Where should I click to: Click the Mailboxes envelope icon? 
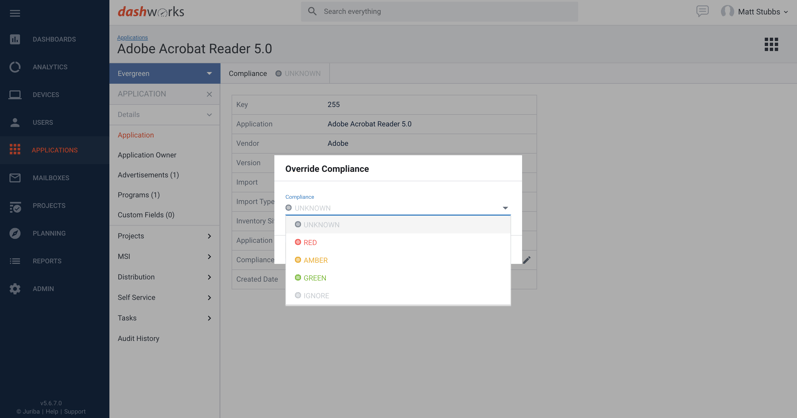click(15, 177)
